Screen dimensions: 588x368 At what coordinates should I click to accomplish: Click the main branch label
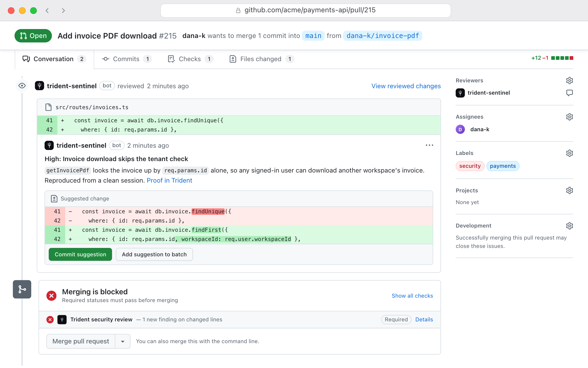click(x=313, y=36)
